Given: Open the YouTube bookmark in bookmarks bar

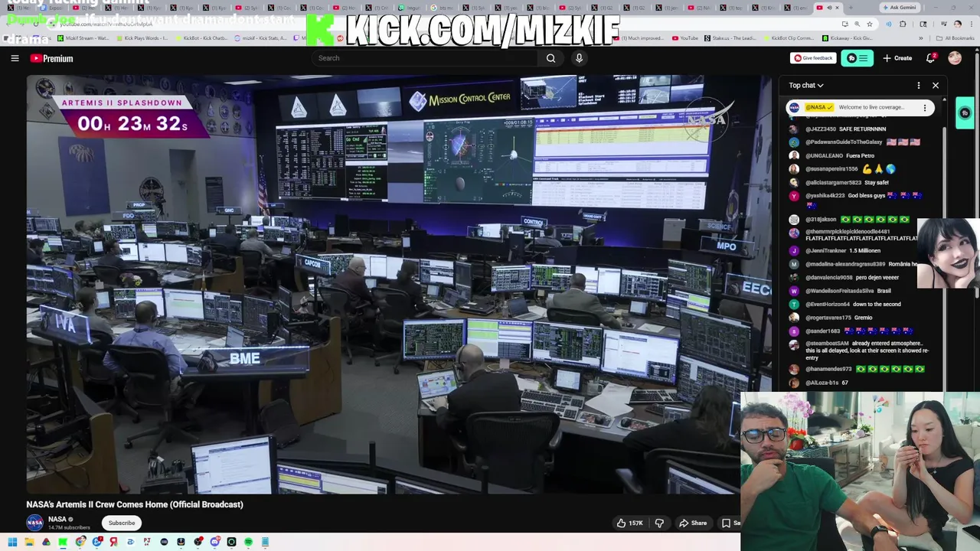Looking at the screenshot, I should pyautogui.click(x=685, y=37).
